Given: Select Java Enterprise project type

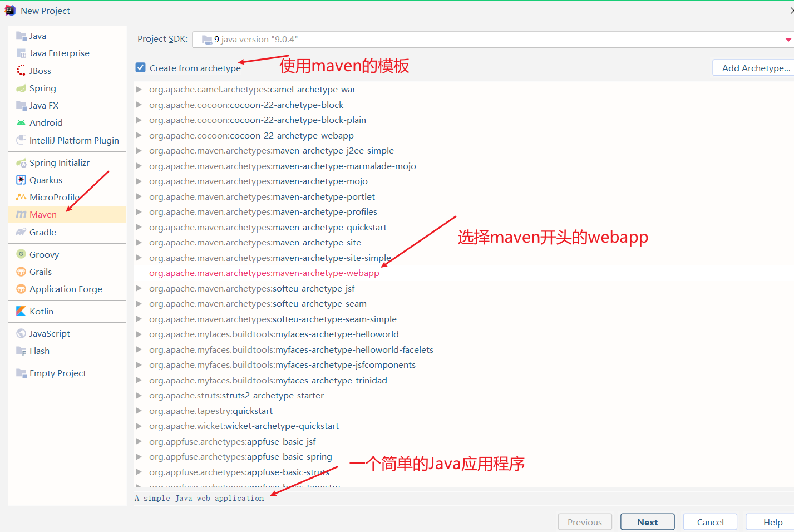Looking at the screenshot, I should (x=60, y=53).
